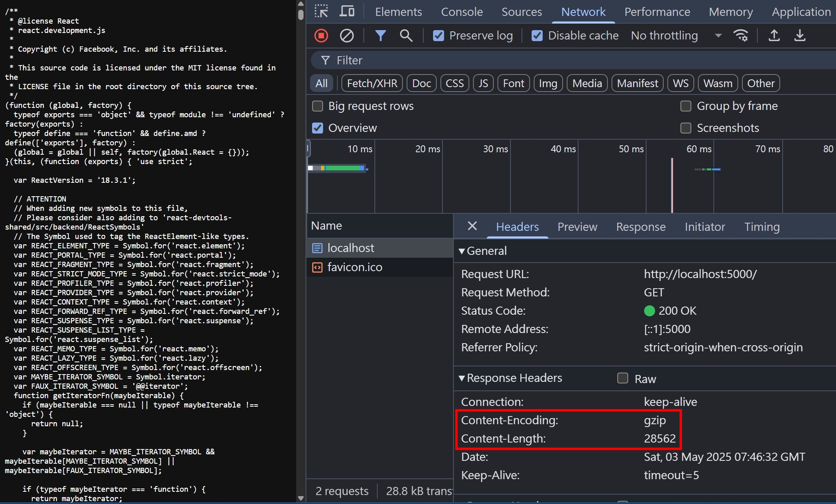Enable Big request rows
Viewport: 836px width, 504px height.
317,106
